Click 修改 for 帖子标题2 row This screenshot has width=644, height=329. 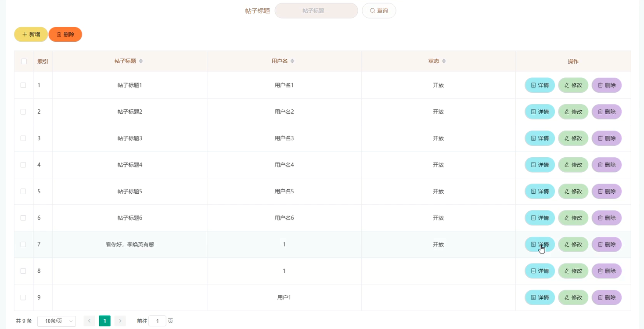573,112
